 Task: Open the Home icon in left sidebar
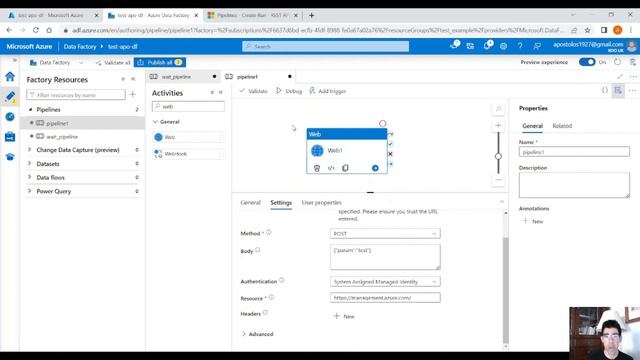10,76
